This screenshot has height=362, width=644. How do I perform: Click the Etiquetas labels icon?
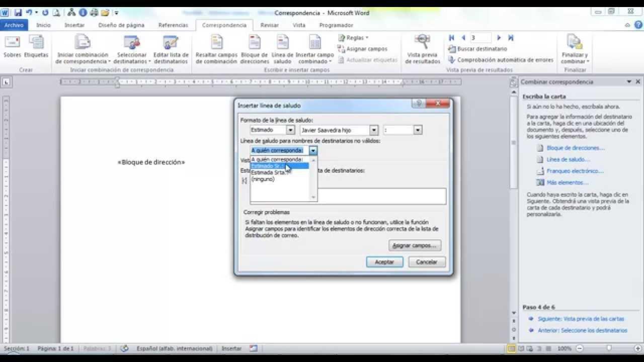(x=36, y=43)
